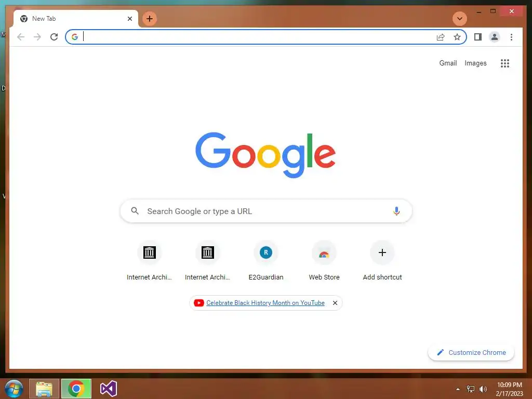Dismiss the Black History Month promo
Screen dimensions: 532x399
pyautogui.click(x=335, y=303)
